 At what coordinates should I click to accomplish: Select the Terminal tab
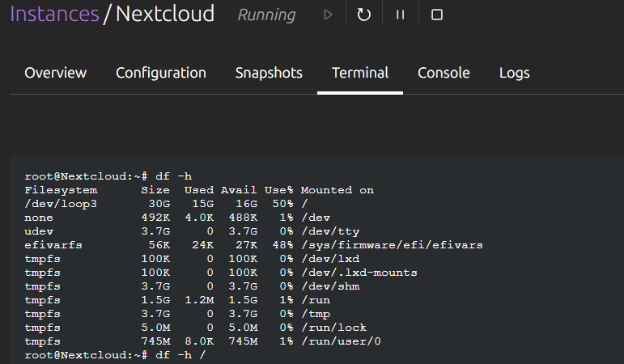360,73
